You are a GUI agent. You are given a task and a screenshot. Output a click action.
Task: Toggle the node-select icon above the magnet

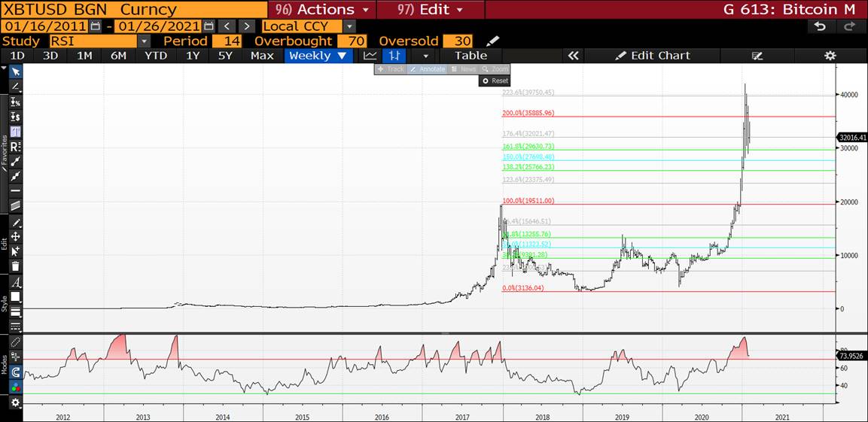tap(16, 357)
